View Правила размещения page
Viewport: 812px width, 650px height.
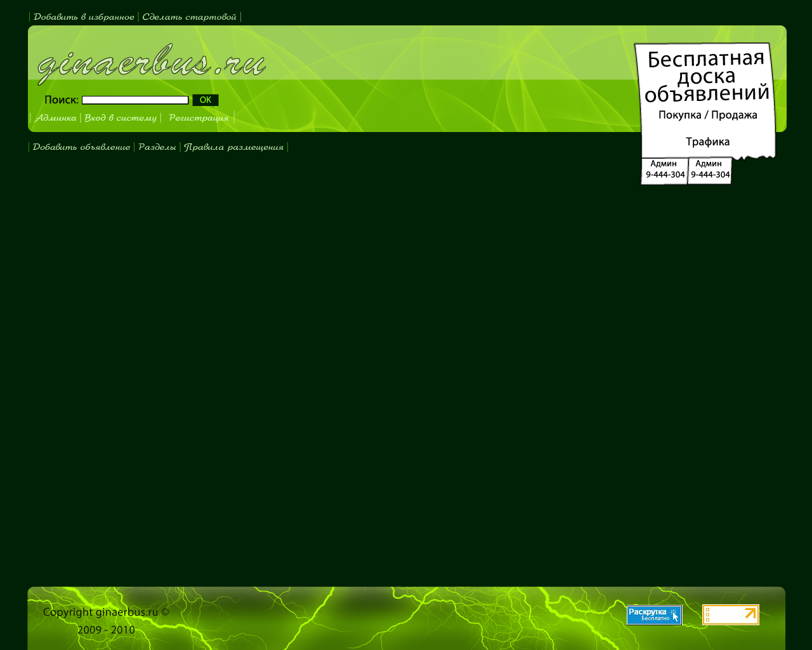pos(233,147)
